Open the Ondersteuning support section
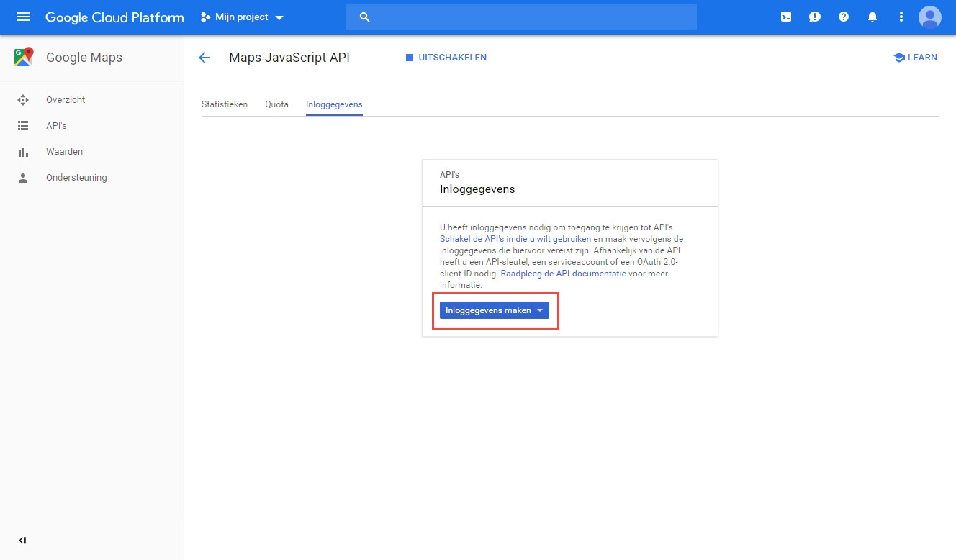 (77, 177)
